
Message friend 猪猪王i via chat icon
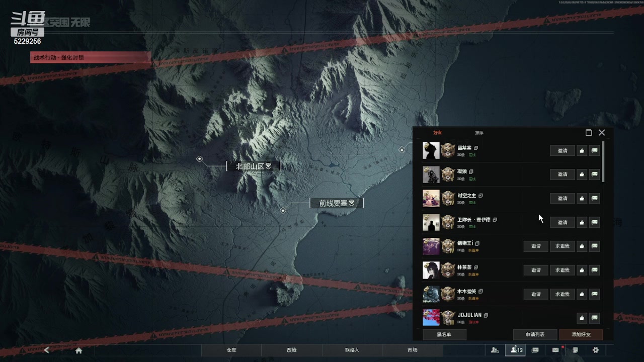(x=595, y=246)
